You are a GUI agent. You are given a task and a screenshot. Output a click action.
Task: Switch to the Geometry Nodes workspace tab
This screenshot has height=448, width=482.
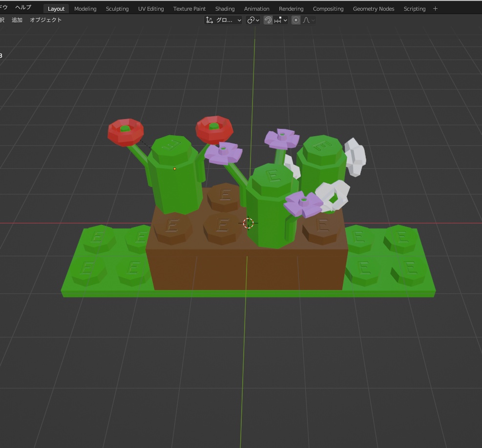point(374,9)
